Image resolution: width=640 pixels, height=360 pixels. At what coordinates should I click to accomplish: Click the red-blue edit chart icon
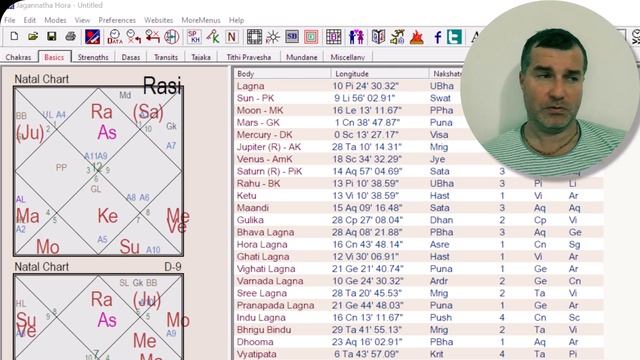pyautogui.click(x=92, y=37)
